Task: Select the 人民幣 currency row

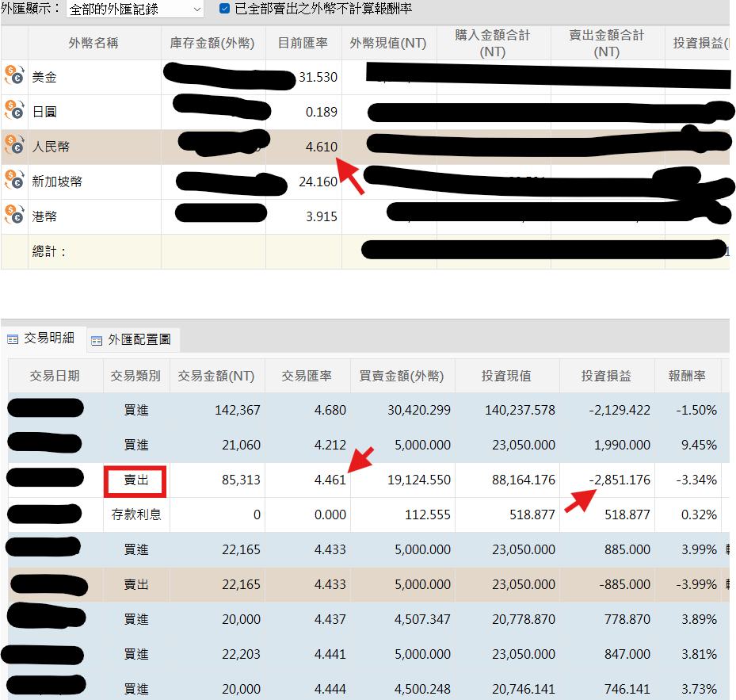Action: 365,147
